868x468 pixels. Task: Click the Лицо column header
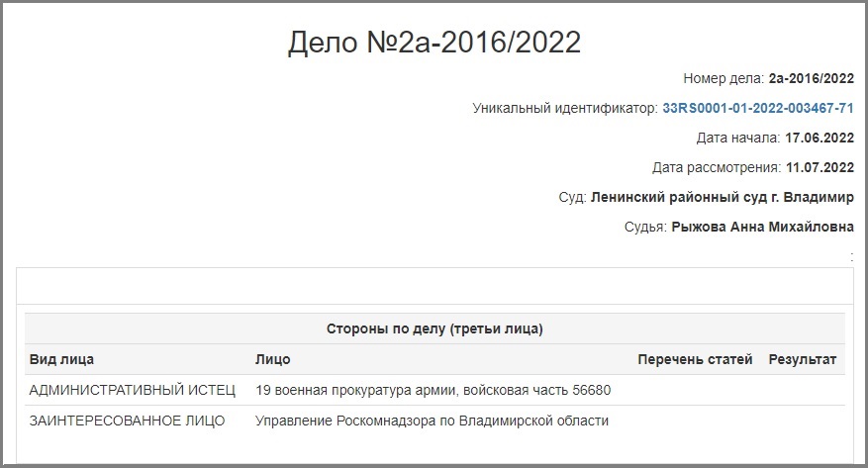(272, 359)
